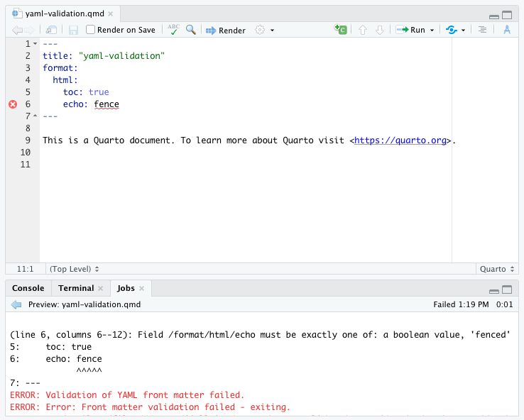Switch to the Terminal tab

[x=76, y=288]
